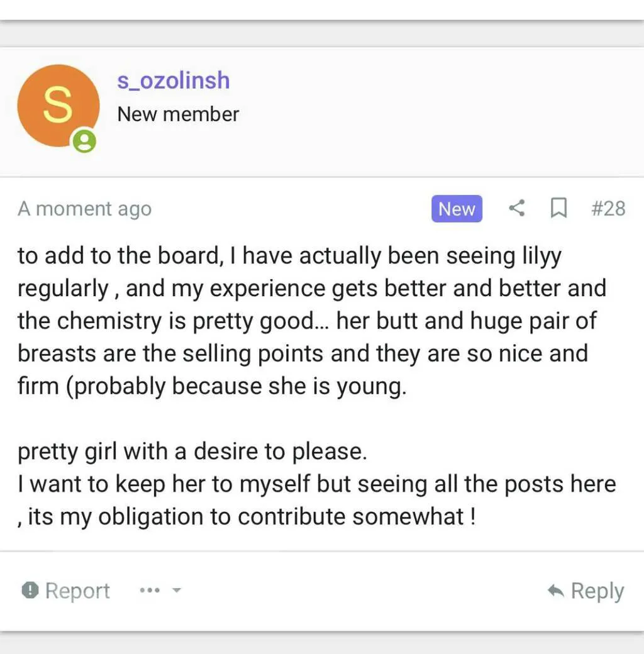Open the s_ozolinsh user profile link
The width and height of the screenshot is (644, 654).
(x=173, y=80)
